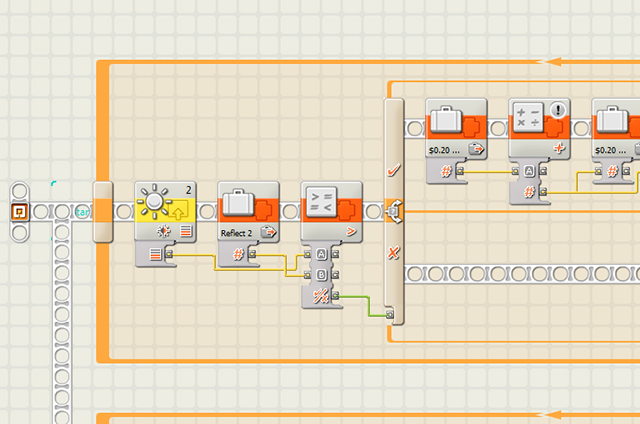Click Math block result output plug

coord(543,191)
